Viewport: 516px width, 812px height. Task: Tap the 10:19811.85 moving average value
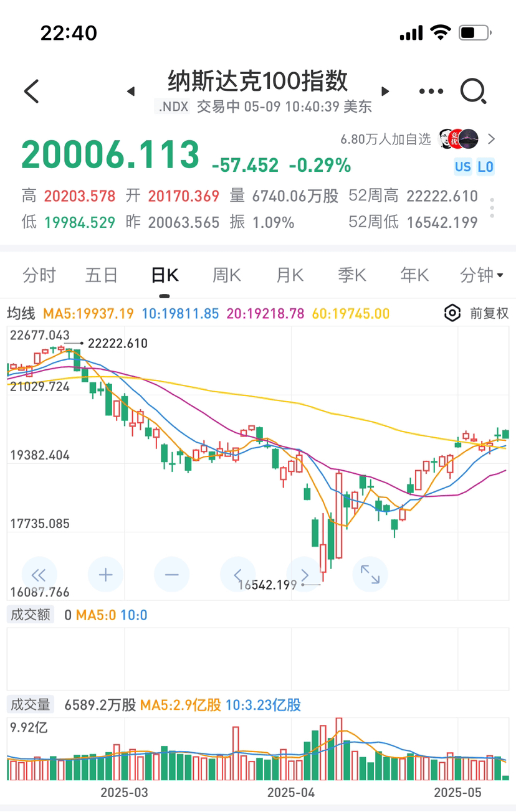(181, 314)
